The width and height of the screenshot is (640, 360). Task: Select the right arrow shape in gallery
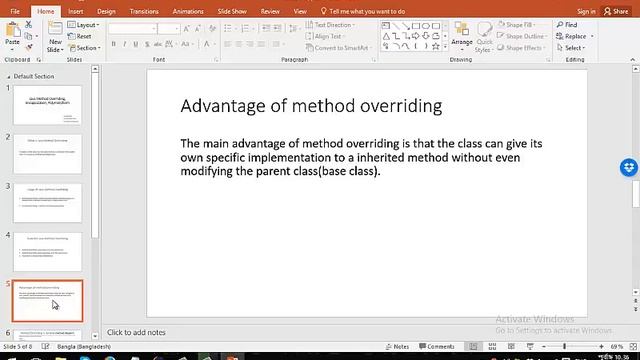(416, 36)
